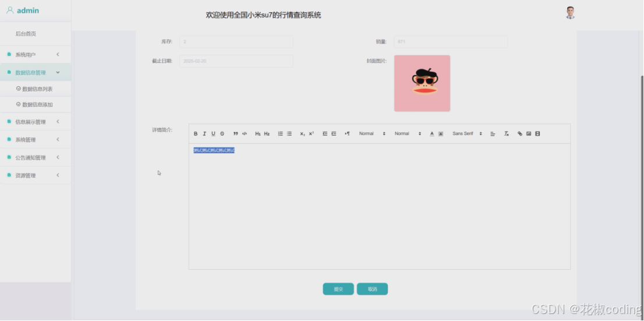Expand the 公告通知管理 menu

[36, 157]
